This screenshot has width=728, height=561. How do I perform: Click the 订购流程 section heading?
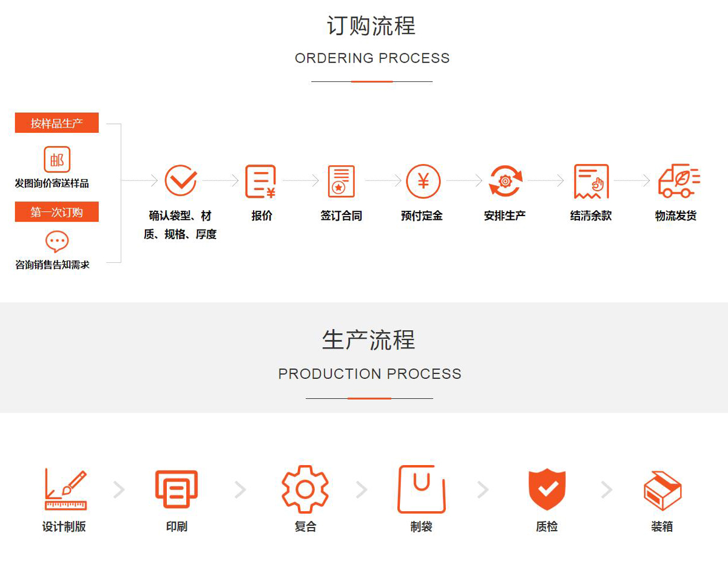pos(371,26)
